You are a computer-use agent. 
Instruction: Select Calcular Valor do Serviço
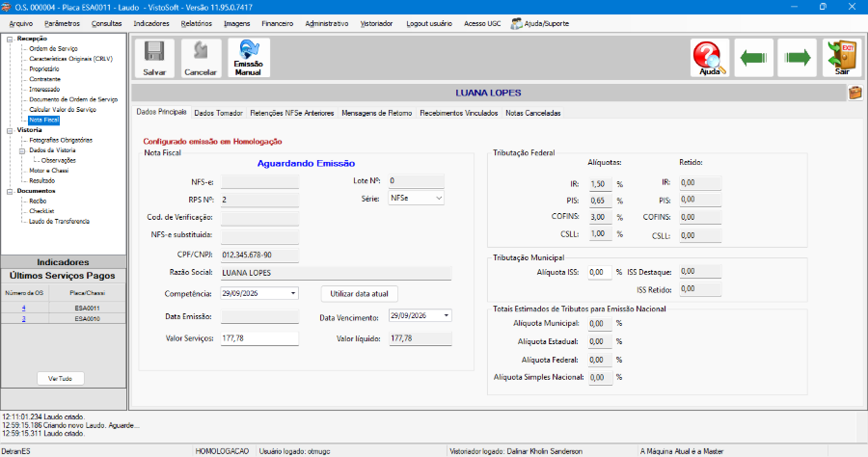click(x=63, y=110)
